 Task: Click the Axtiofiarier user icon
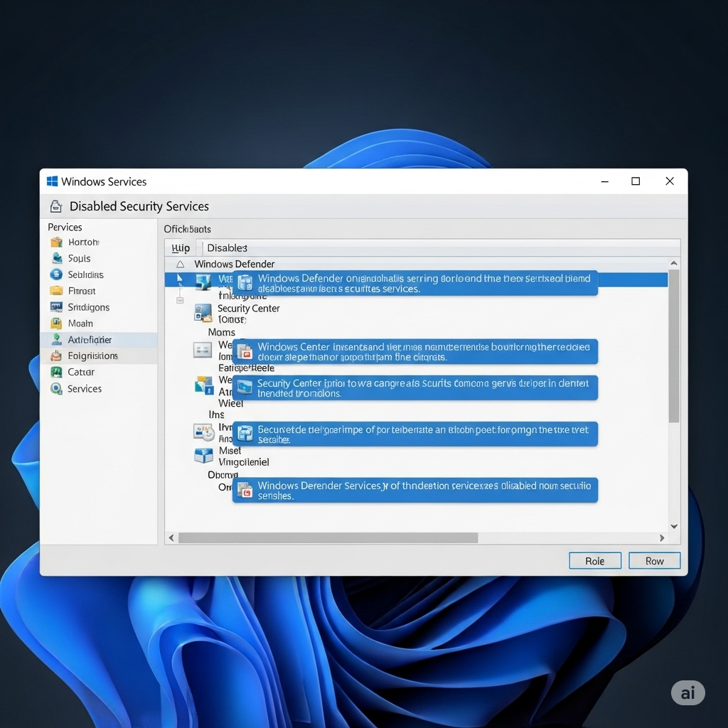coord(57,339)
